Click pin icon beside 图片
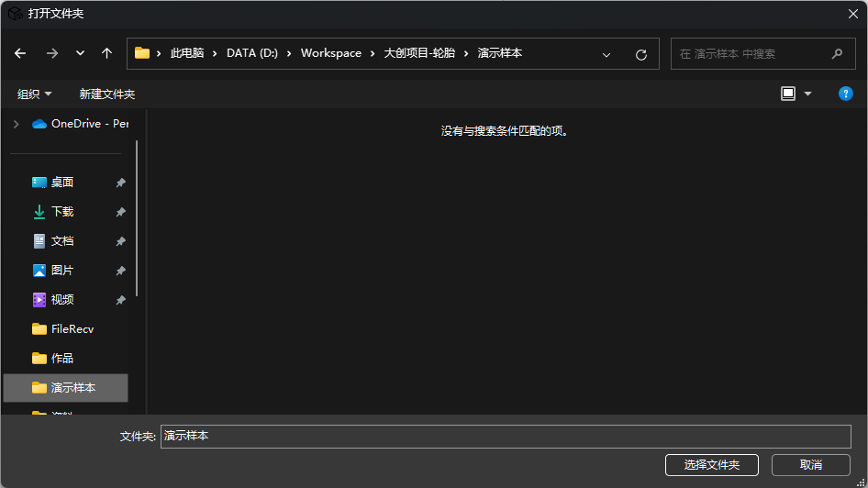868x488 pixels. coord(120,271)
